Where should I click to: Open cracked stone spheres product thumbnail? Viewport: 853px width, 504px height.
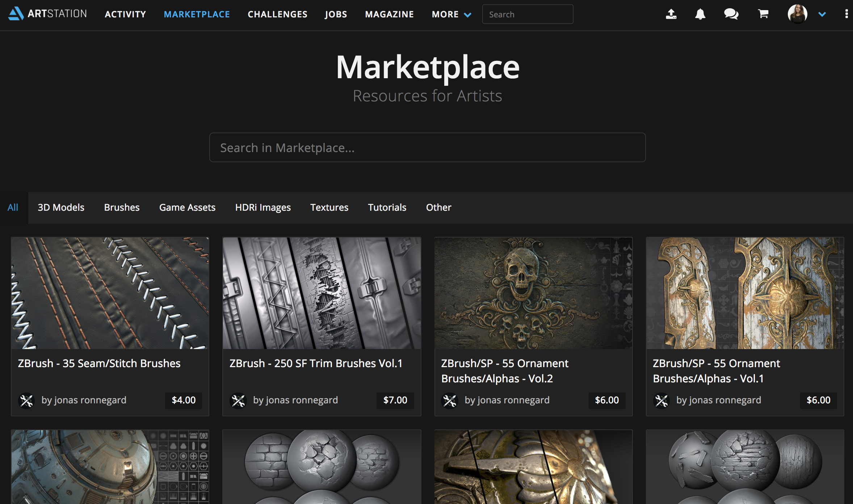click(745, 467)
